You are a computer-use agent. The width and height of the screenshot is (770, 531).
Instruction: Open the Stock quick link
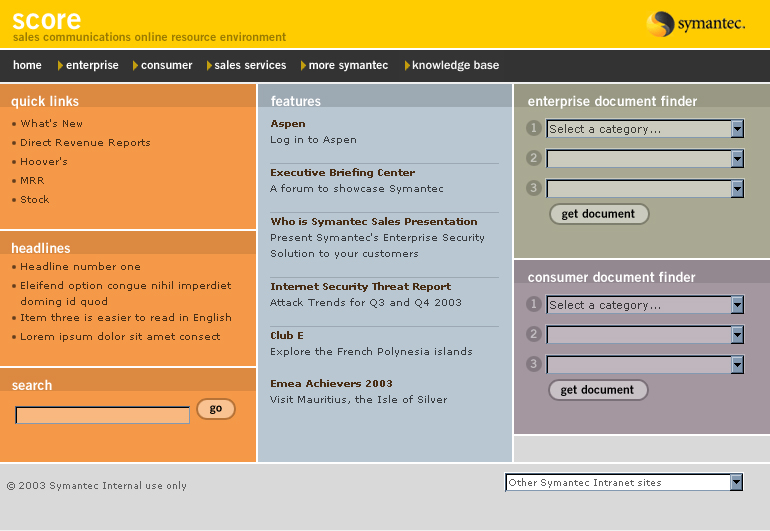[35, 199]
